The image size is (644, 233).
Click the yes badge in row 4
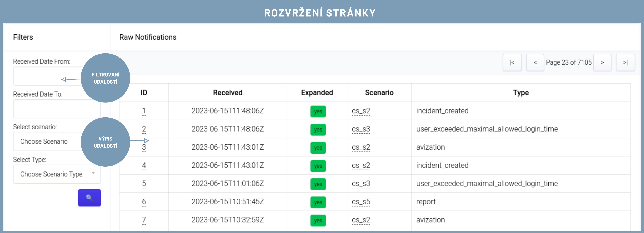pyautogui.click(x=318, y=166)
